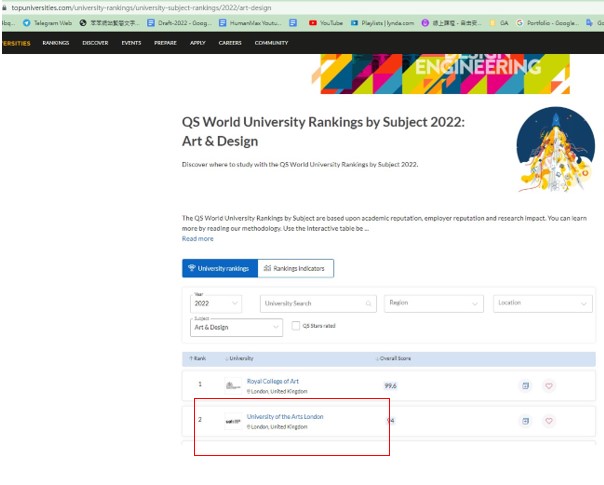The width and height of the screenshot is (604, 485).
Task: Open the GA bookmark folder
Action: pos(499,23)
